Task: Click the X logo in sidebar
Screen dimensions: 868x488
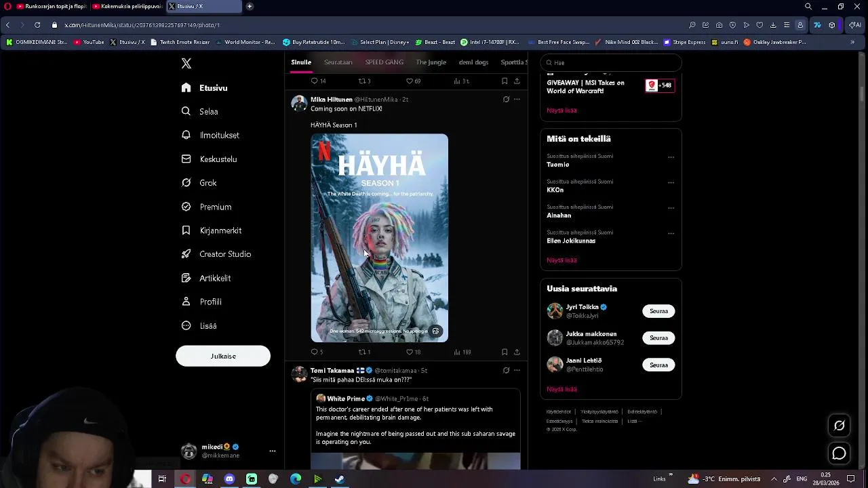Action: (x=186, y=64)
